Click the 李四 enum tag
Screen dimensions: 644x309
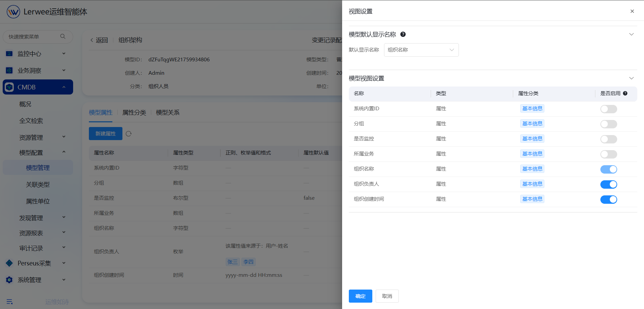point(249,262)
